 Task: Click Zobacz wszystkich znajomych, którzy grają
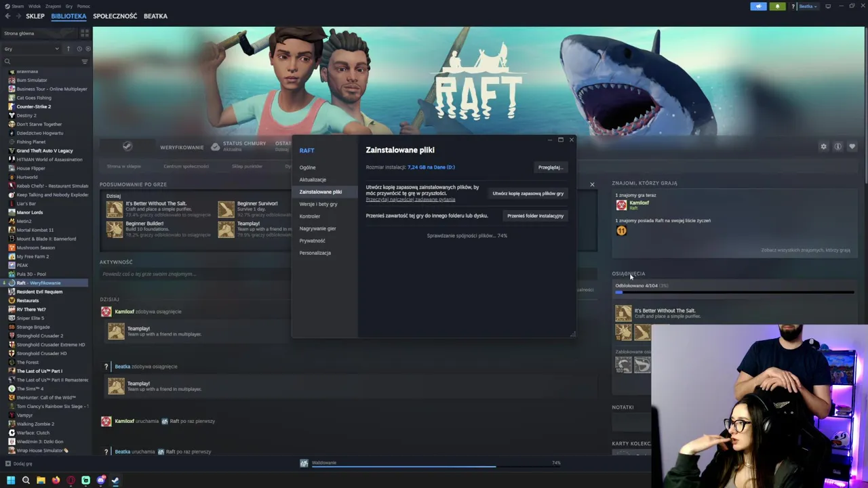806,250
